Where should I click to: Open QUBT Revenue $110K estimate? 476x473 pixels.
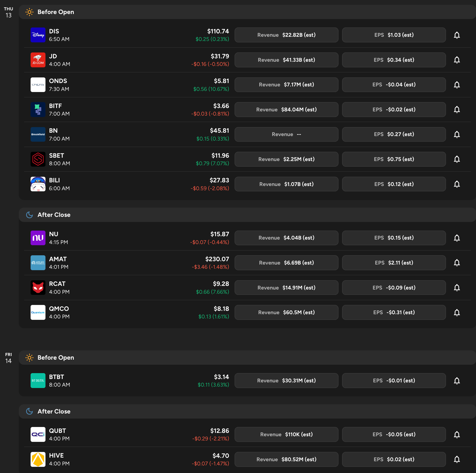(286, 434)
